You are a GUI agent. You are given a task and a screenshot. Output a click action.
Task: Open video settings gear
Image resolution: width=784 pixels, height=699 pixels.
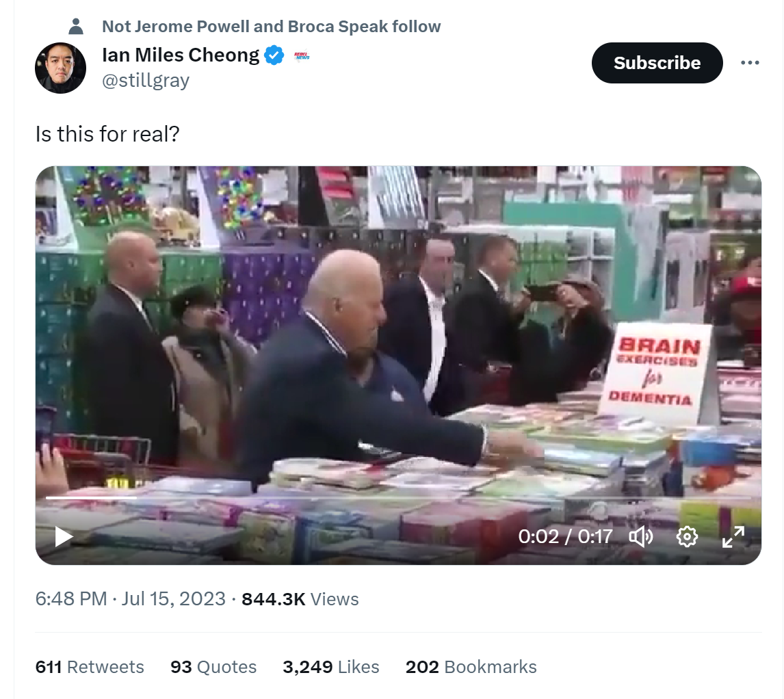pyautogui.click(x=687, y=536)
